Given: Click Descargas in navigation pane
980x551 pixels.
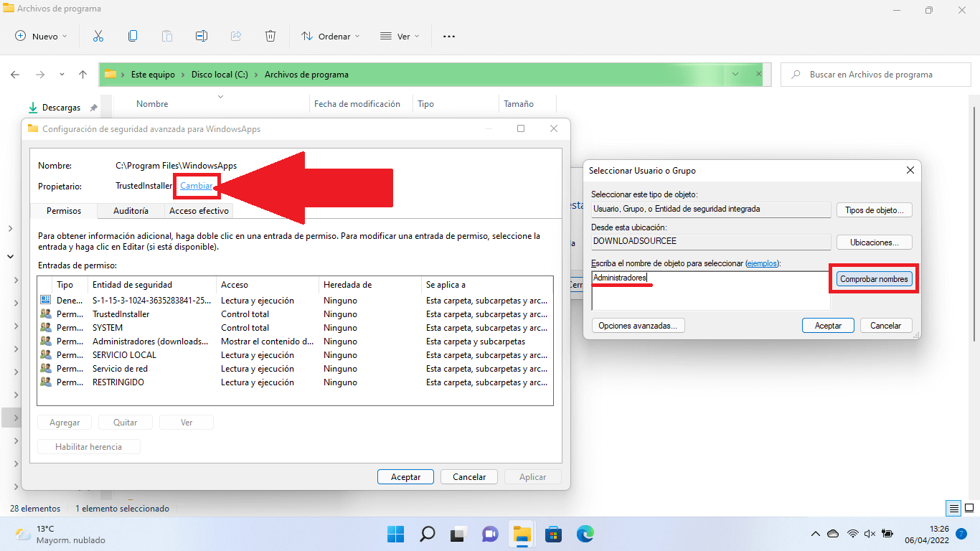Looking at the screenshot, I should pyautogui.click(x=61, y=108).
